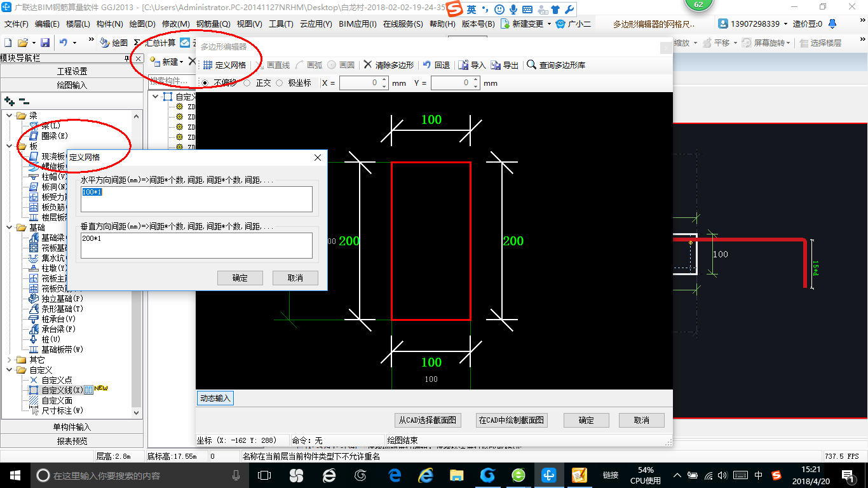Collapse the 自定义 tree folder
Image resolution: width=868 pixels, height=488 pixels.
click(9, 370)
